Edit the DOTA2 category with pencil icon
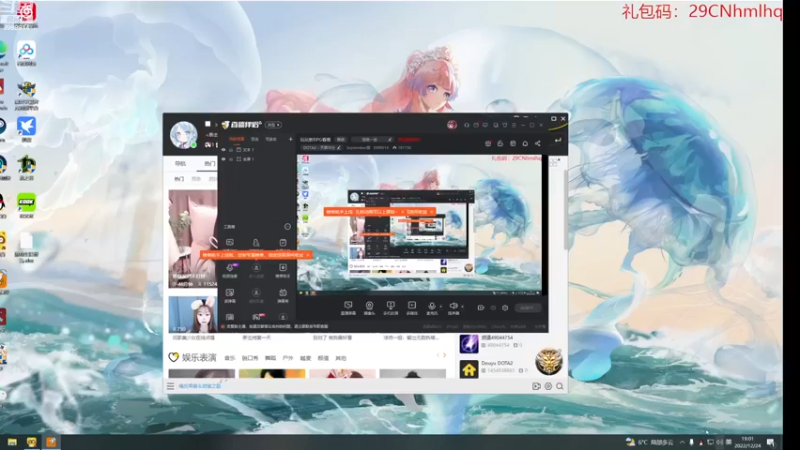The width and height of the screenshot is (800, 450). coord(338,147)
